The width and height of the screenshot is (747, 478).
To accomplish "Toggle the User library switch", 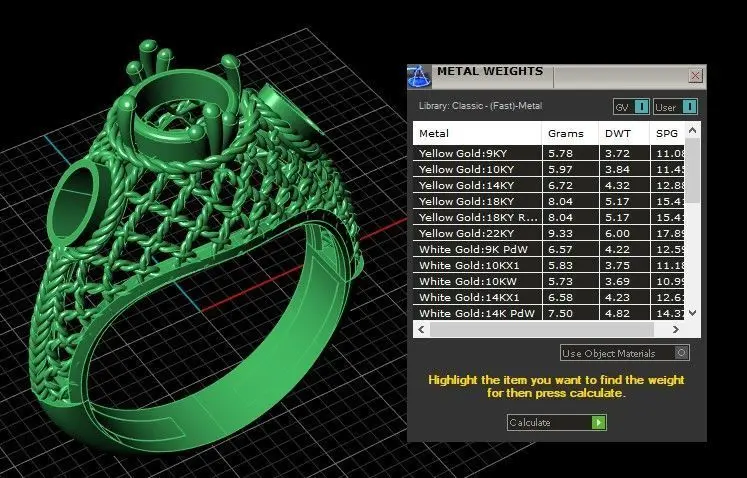I will (x=676, y=107).
